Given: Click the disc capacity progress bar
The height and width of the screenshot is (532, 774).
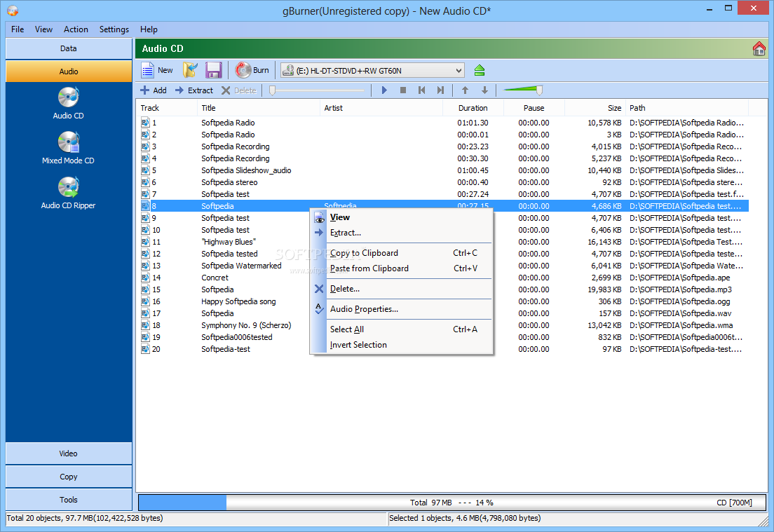Looking at the screenshot, I should [451, 503].
